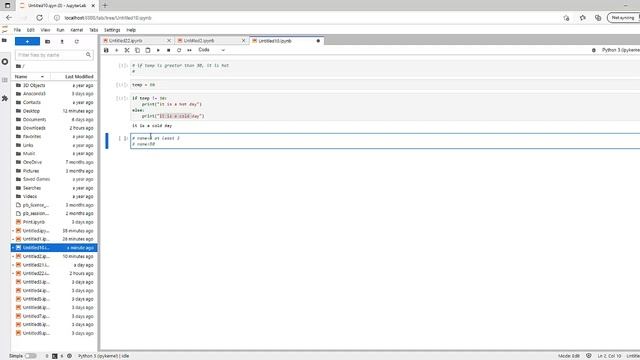
Task: Open the Settings menu
Action: point(112,30)
